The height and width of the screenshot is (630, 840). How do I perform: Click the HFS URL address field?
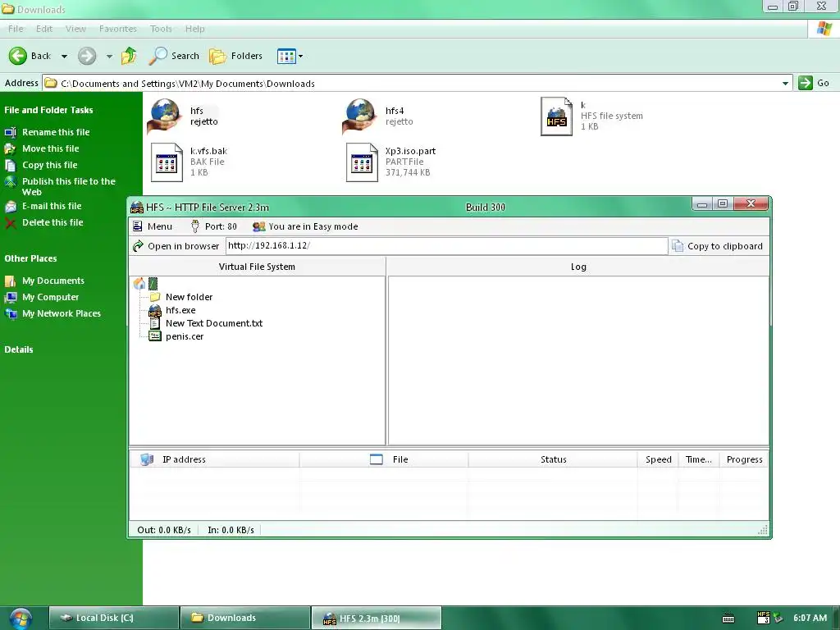[x=446, y=246]
